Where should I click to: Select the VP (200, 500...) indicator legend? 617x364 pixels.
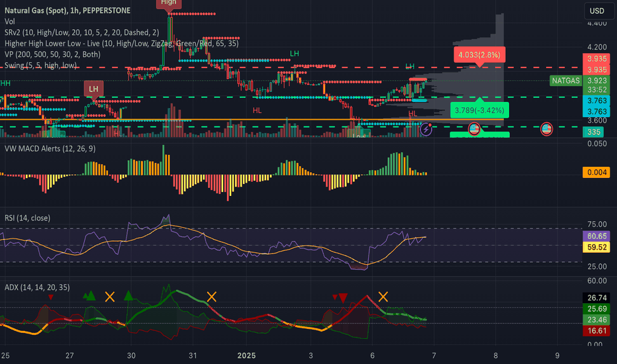[52, 55]
